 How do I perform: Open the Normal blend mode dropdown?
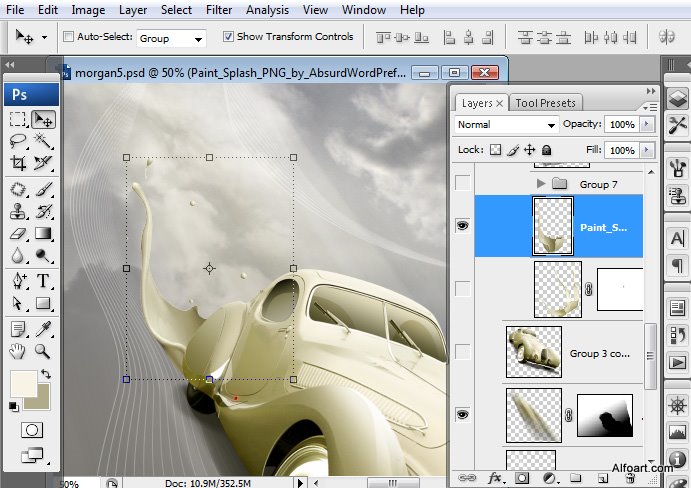[506, 125]
